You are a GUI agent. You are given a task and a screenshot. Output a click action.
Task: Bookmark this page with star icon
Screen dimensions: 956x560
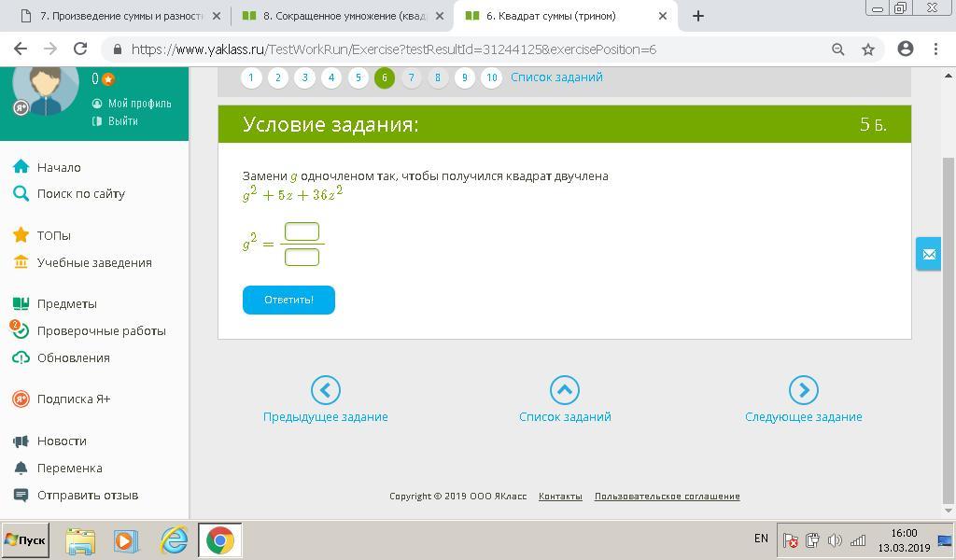click(867, 49)
